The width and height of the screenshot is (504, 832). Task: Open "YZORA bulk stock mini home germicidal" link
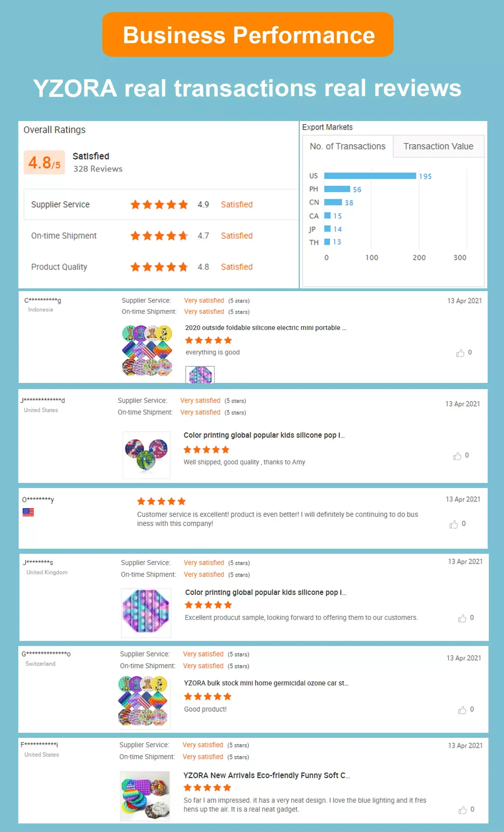(266, 683)
